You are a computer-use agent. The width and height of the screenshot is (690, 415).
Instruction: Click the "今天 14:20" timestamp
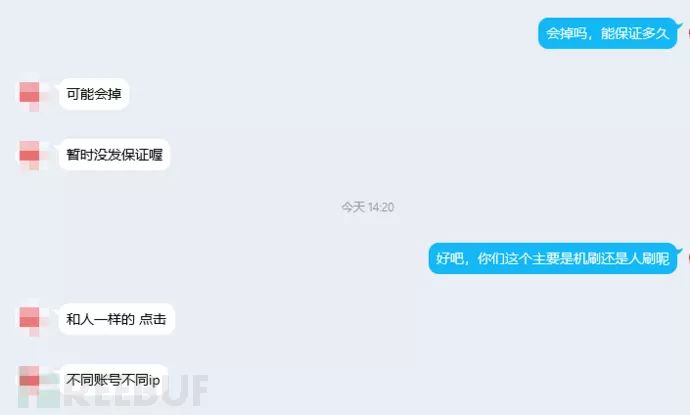pyautogui.click(x=368, y=207)
